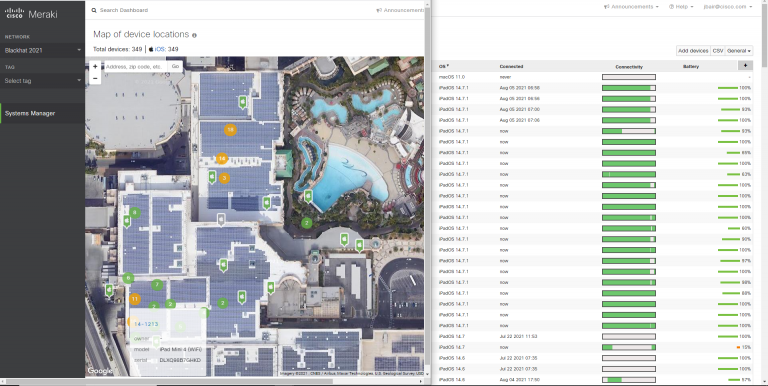Click the Apple iOS icon in device count
768x386 pixels.
tap(151, 49)
